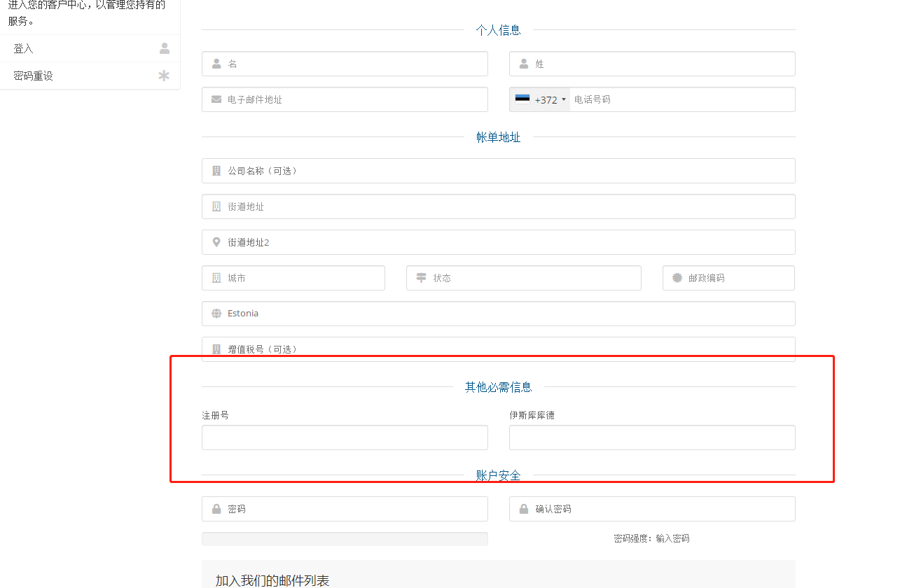Click the building icon in 城市 field
This screenshot has height=588, width=907.
click(216, 278)
